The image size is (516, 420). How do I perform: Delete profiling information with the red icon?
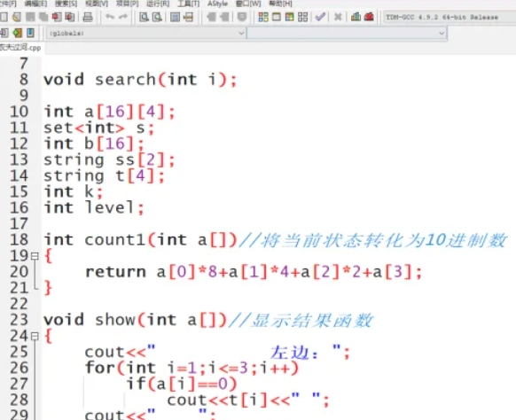coord(369,17)
